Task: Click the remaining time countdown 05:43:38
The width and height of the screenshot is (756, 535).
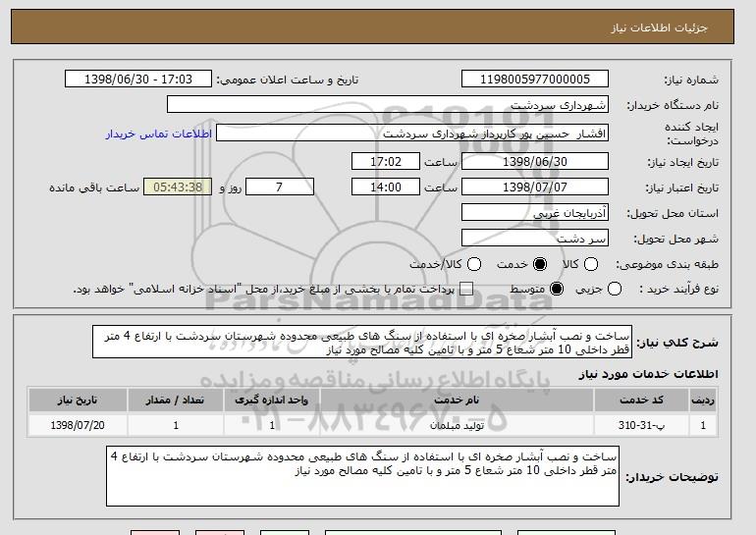Action: [x=178, y=187]
